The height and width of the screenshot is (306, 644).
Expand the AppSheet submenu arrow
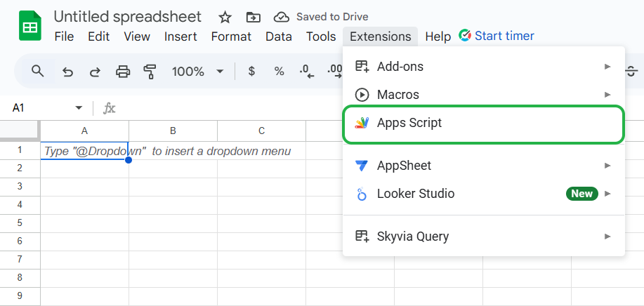(607, 166)
